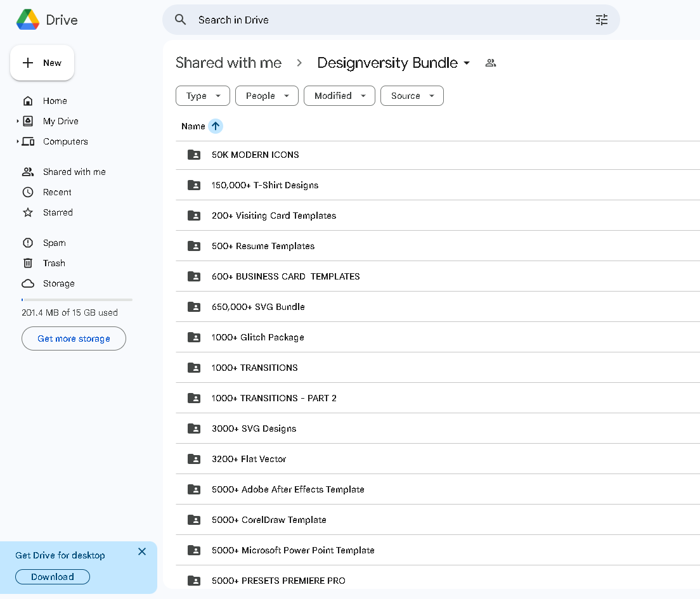Click Download for Drive desktop
This screenshot has width=700, height=599.
click(53, 577)
